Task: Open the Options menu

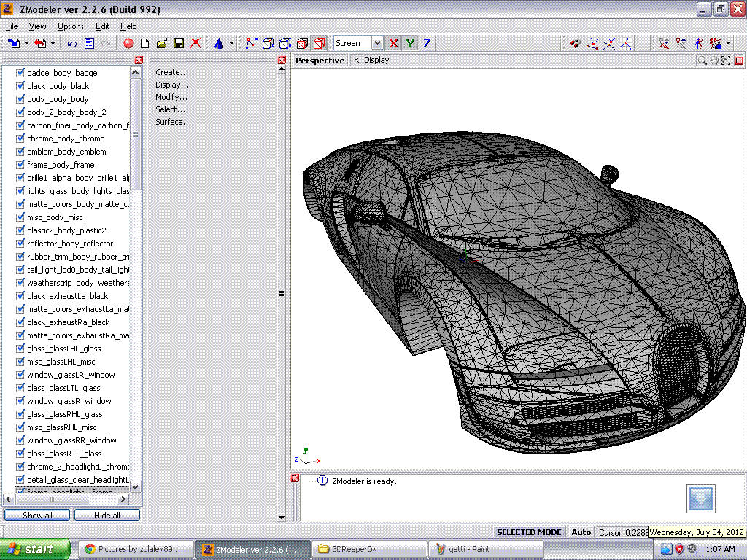Action: point(71,26)
